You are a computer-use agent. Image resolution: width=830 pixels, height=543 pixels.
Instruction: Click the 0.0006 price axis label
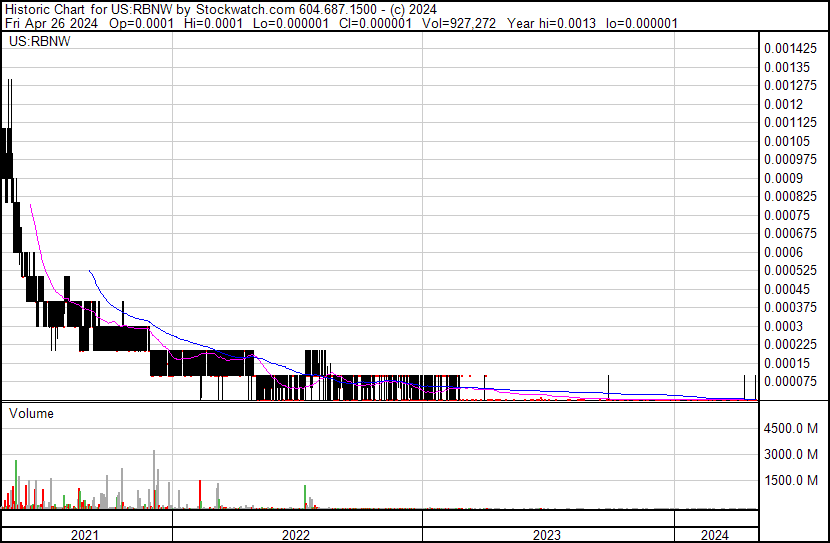[x=783, y=252]
